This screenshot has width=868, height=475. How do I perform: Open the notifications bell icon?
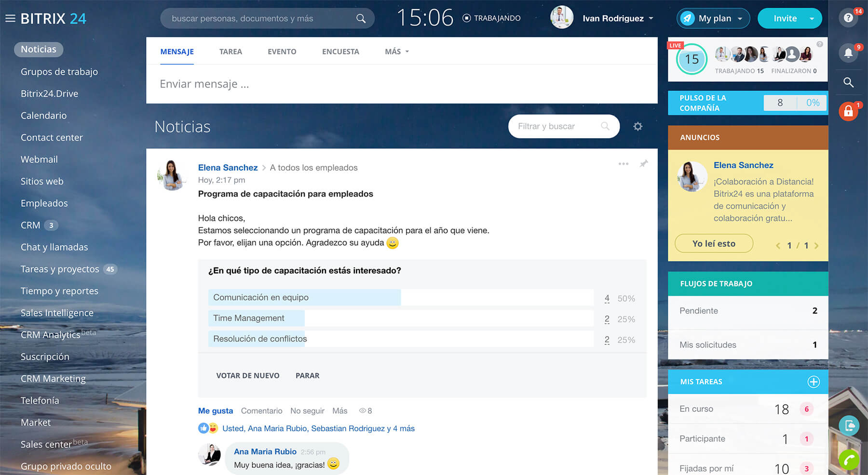click(x=848, y=53)
